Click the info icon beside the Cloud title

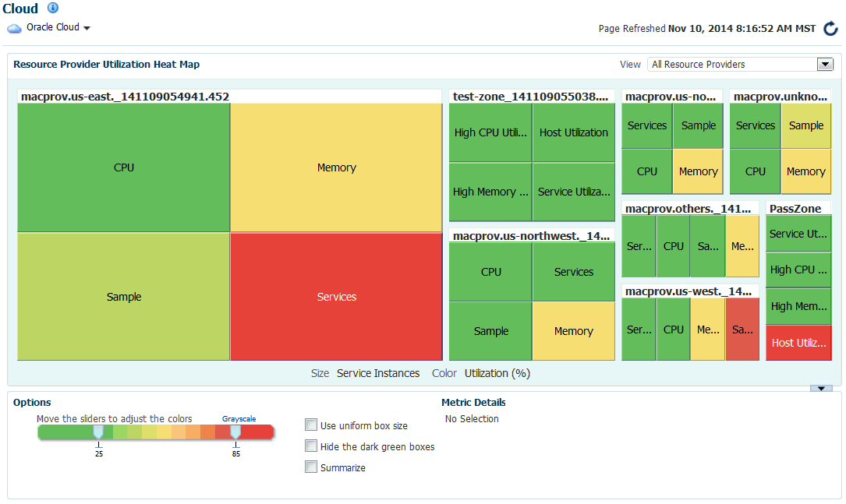pyautogui.click(x=52, y=9)
